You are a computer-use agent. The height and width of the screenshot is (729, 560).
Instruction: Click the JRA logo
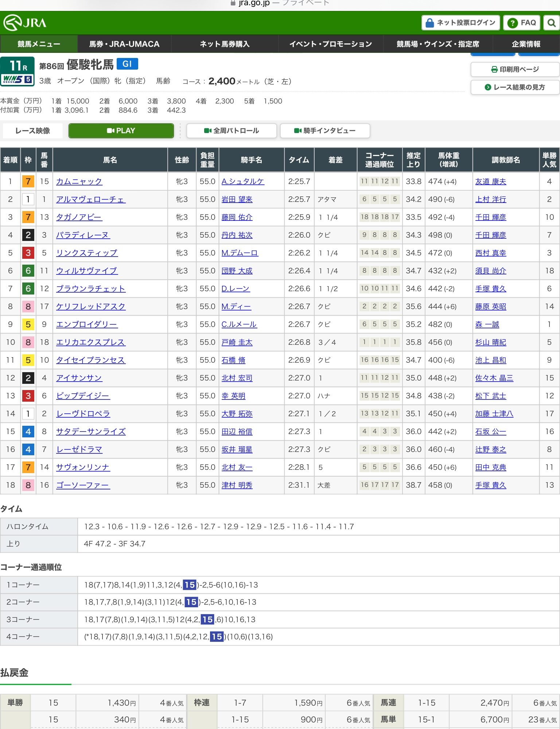[25, 23]
